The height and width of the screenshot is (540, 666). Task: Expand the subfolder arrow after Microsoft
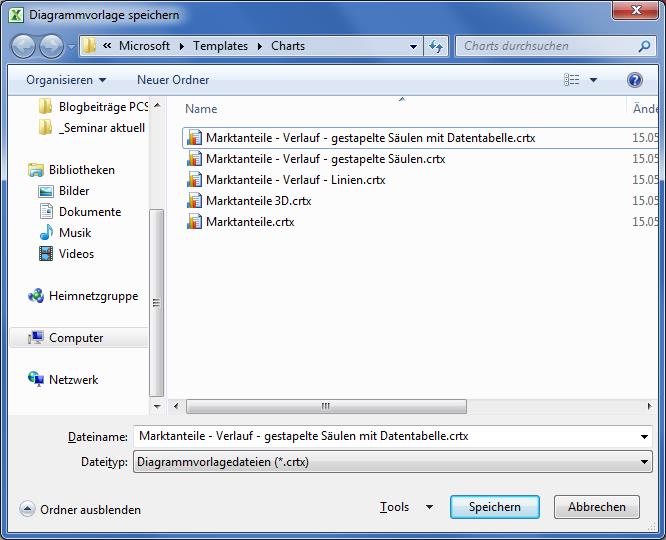(x=181, y=46)
